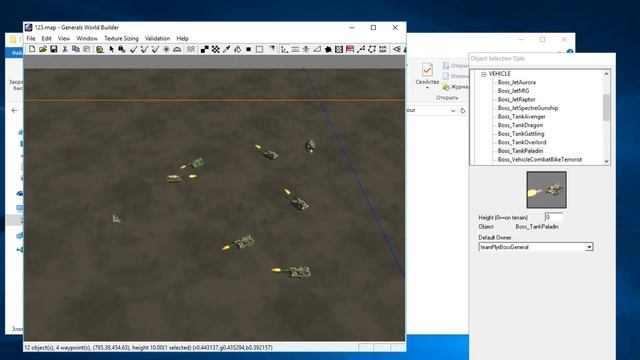Click the green globe toolbar icon
This screenshot has height=360, width=640.
pos(100,50)
